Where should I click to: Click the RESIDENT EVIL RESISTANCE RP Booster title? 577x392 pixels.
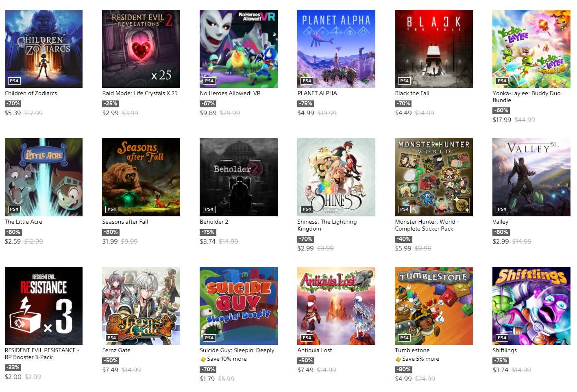click(x=42, y=353)
